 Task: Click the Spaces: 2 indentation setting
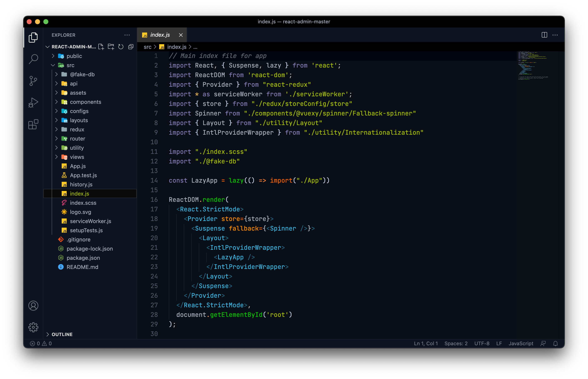(x=456, y=344)
